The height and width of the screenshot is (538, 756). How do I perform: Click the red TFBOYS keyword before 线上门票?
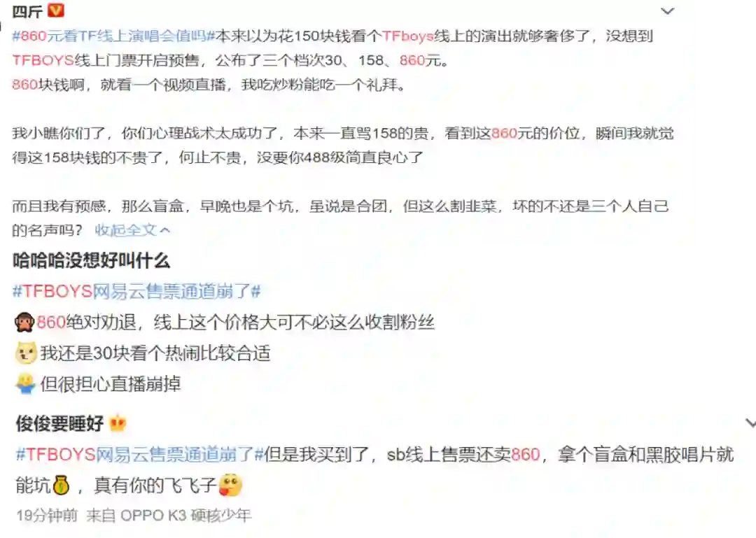coord(43,60)
